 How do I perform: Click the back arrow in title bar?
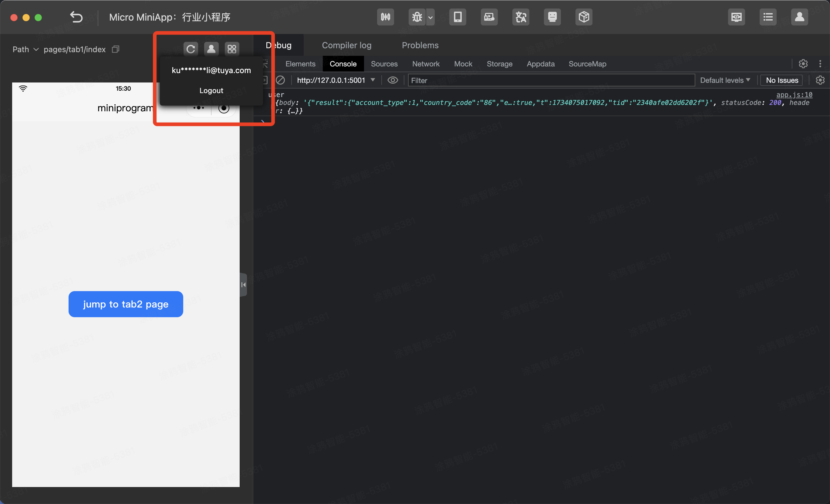pyautogui.click(x=76, y=17)
